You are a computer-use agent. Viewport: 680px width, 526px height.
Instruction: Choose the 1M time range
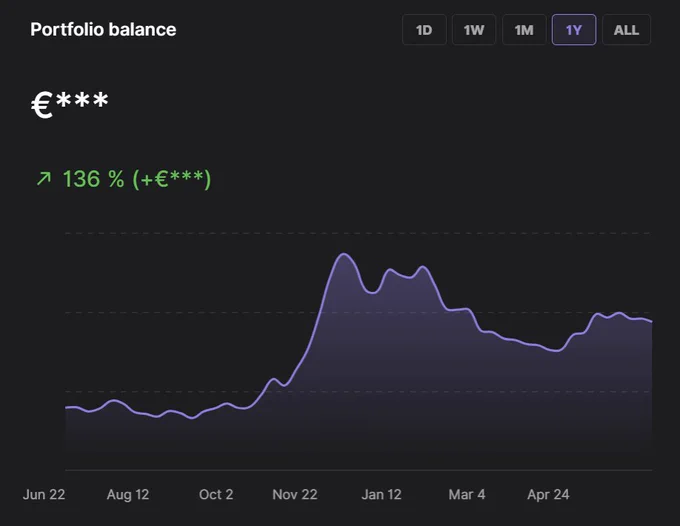pyautogui.click(x=524, y=29)
